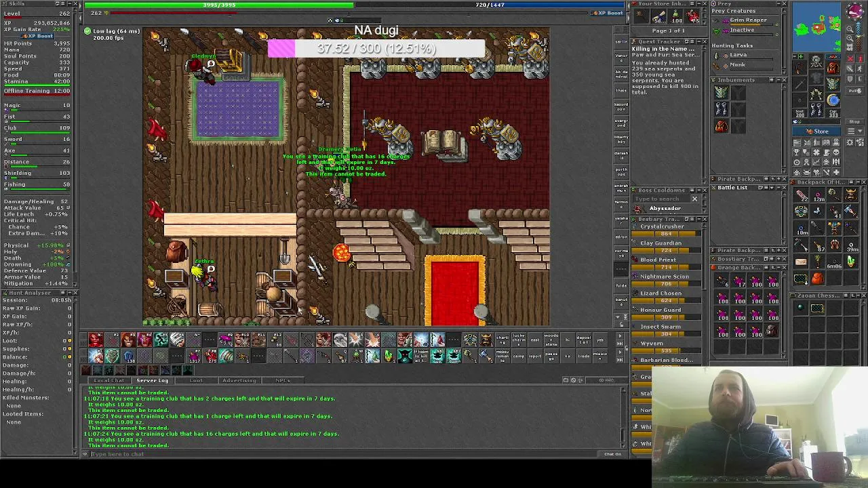Toggle defensive shield fight mode
Screen dimensions: 868x488
click(x=850, y=79)
